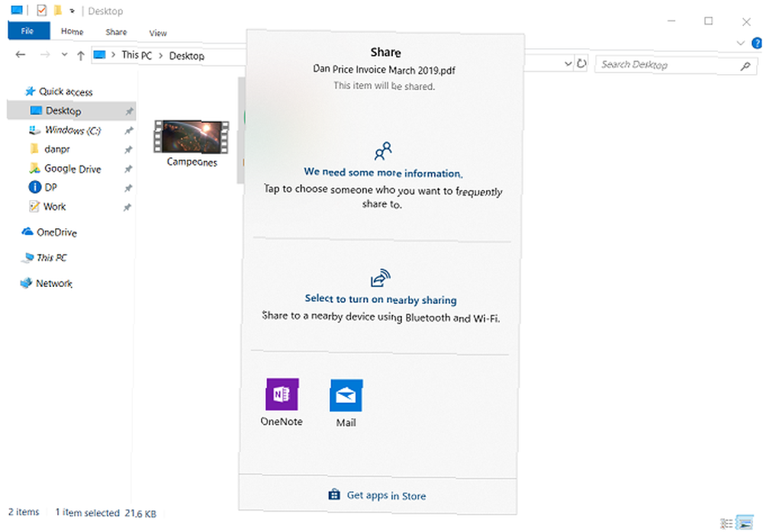The height and width of the screenshot is (532, 763).
Task: Click the pin icon beside Work
Action: [x=127, y=208]
